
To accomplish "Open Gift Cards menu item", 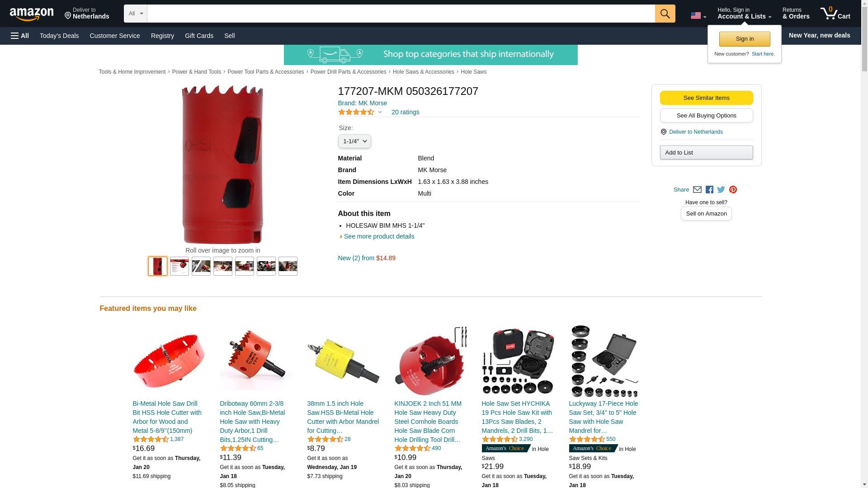I will tap(199, 36).
